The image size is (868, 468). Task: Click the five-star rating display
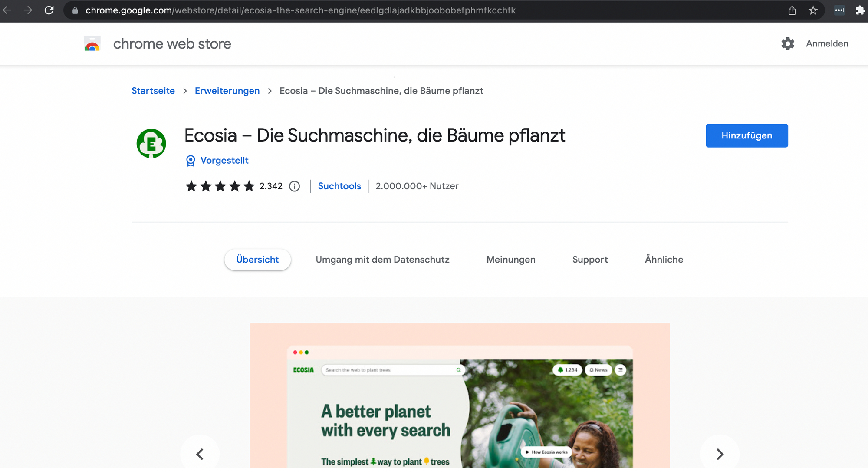point(220,186)
